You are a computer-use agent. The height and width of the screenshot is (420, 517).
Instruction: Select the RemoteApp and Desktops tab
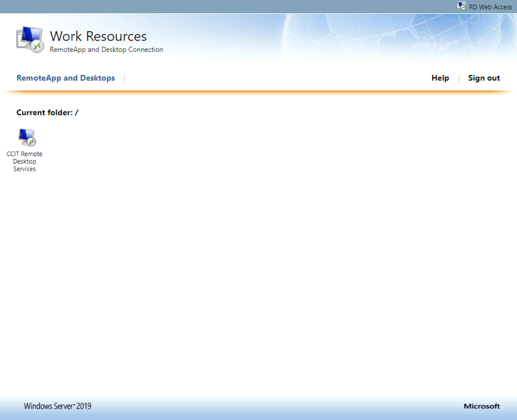(x=66, y=78)
